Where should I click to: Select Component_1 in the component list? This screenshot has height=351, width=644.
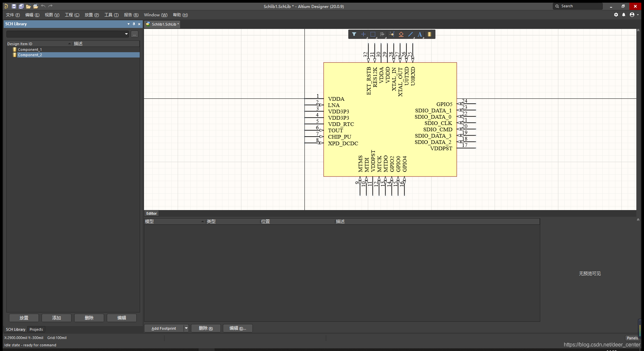pyautogui.click(x=73, y=50)
